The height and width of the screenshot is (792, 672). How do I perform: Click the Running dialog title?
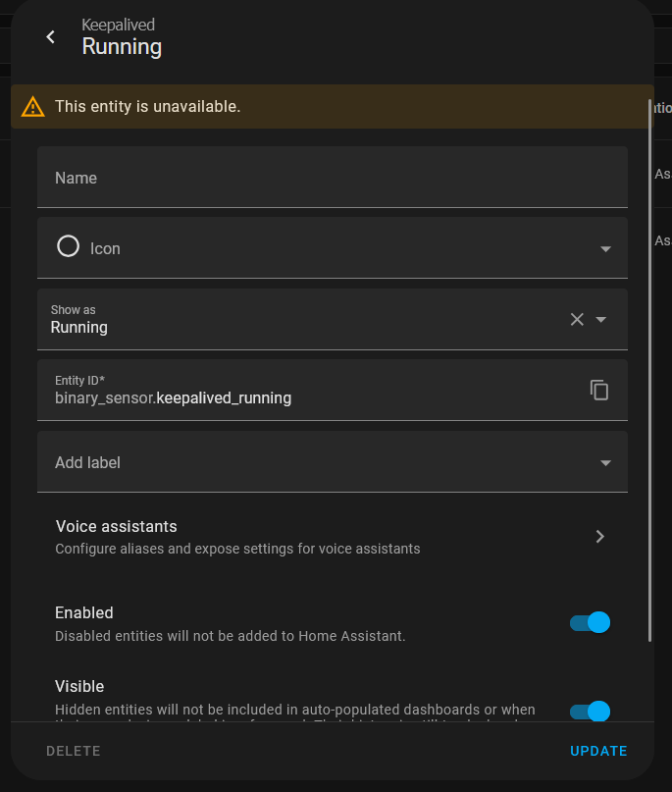pyautogui.click(x=122, y=46)
